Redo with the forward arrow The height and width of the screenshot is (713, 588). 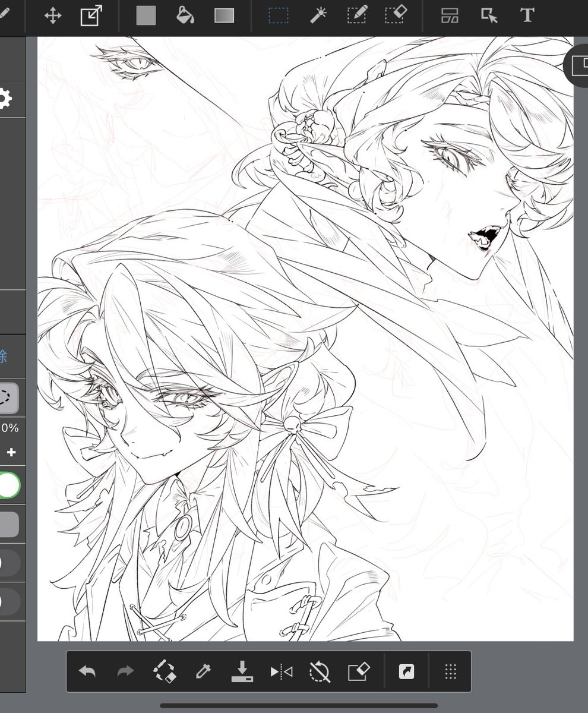pos(125,672)
